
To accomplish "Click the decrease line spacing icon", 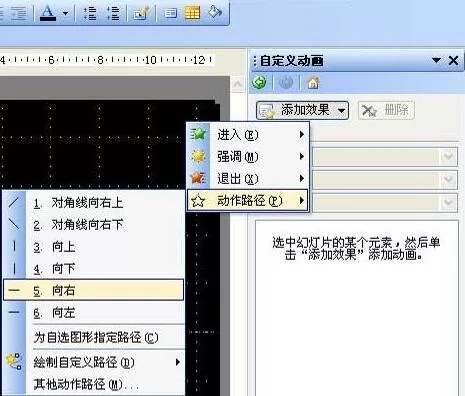I will click(x=90, y=13).
